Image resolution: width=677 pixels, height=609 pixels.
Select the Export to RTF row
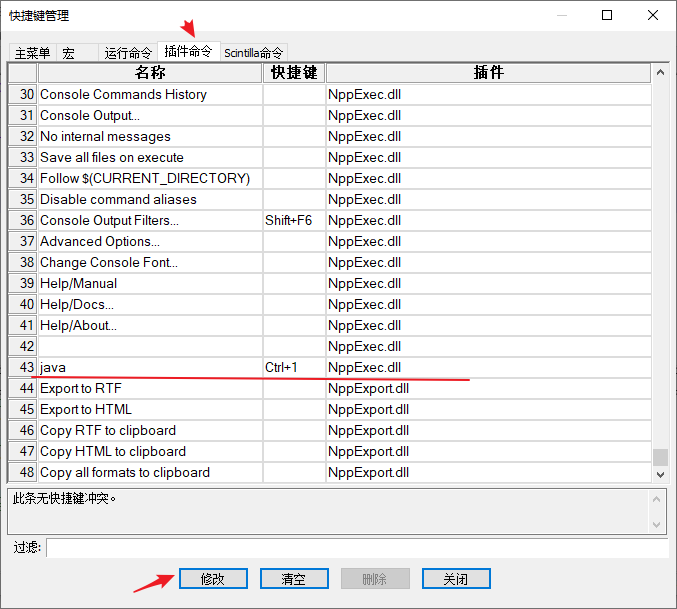click(x=150, y=389)
